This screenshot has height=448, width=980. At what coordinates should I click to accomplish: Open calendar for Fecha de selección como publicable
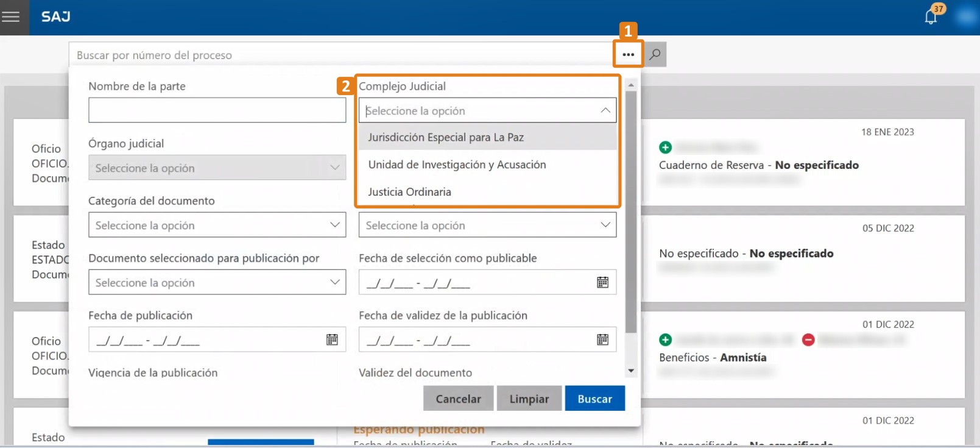[x=602, y=282]
